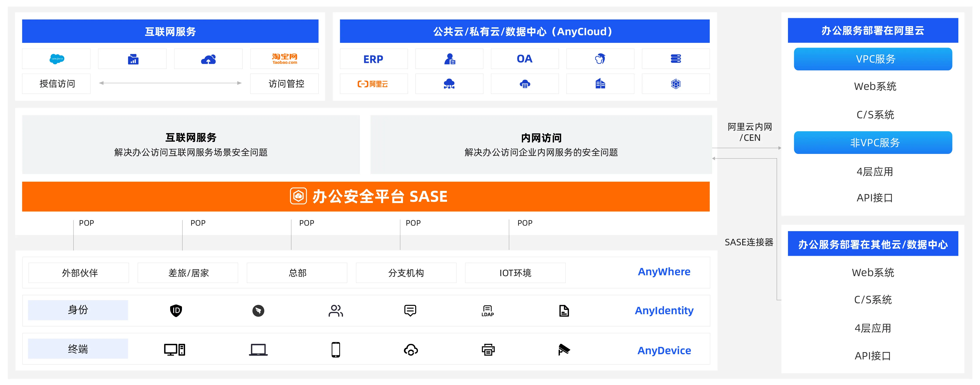Click the laptop device icon
980x385 pixels.
pyautogui.click(x=258, y=350)
